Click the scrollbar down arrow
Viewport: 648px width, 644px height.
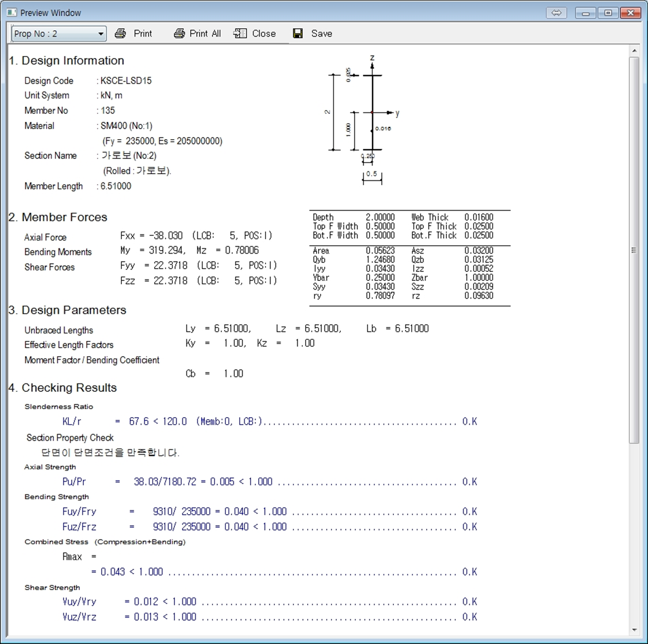[x=634, y=630]
